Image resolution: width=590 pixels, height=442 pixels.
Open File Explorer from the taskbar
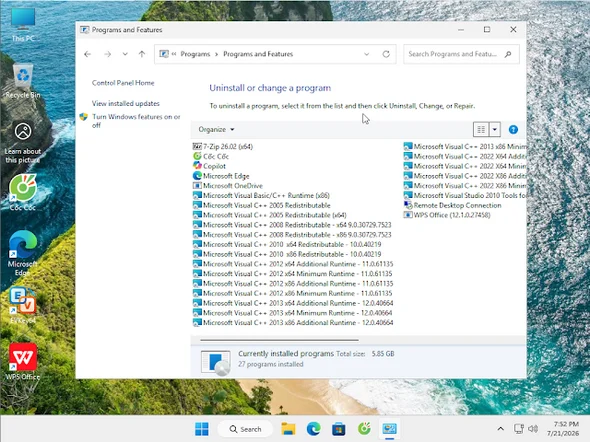(x=288, y=429)
